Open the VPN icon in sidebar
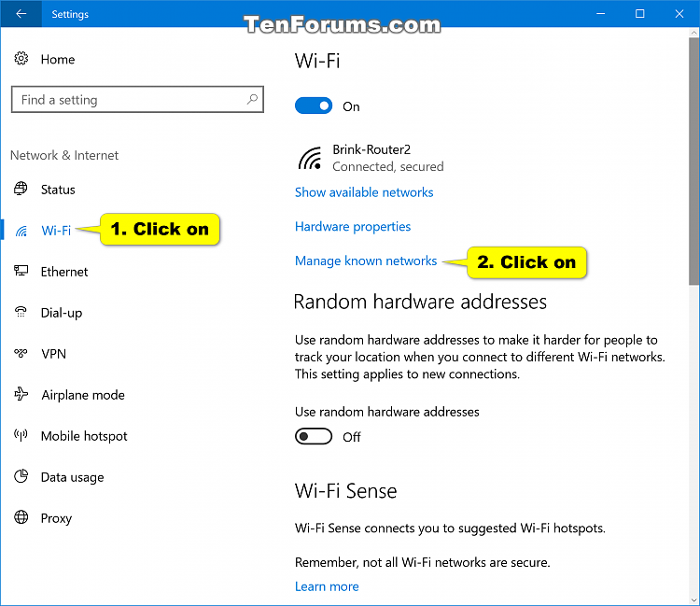Image resolution: width=700 pixels, height=606 pixels. click(x=21, y=354)
